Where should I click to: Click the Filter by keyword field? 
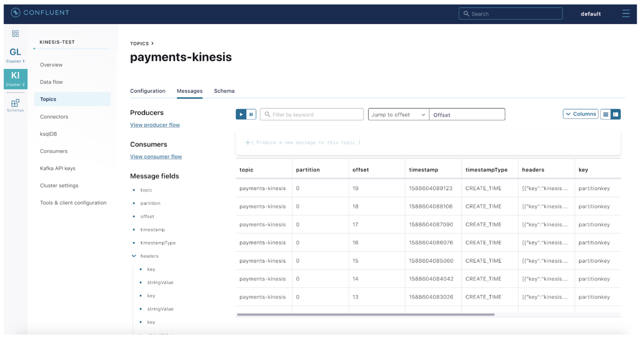tap(312, 114)
